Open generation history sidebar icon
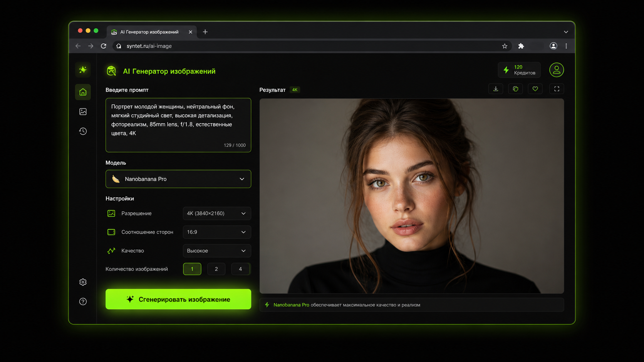Screen dimensions: 644x362 click(83, 131)
